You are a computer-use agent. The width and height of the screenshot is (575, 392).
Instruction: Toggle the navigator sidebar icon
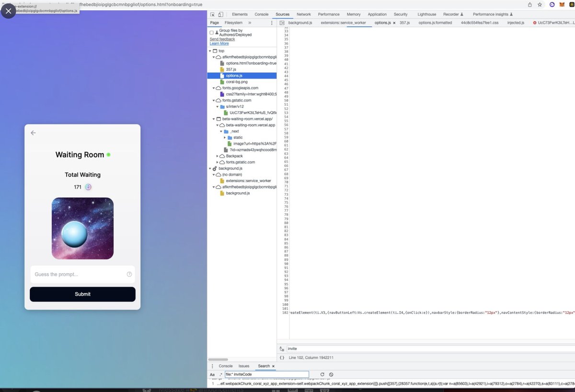[x=282, y=23]
